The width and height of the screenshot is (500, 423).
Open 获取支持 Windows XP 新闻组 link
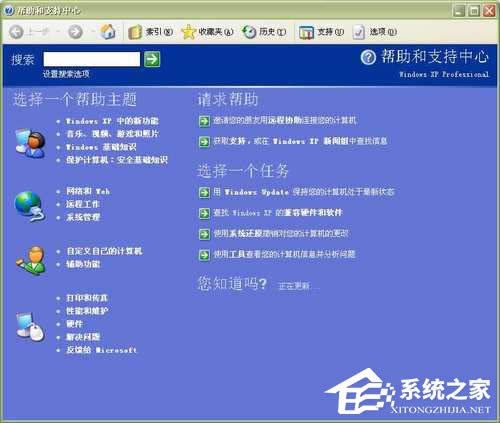pos(300,141)
